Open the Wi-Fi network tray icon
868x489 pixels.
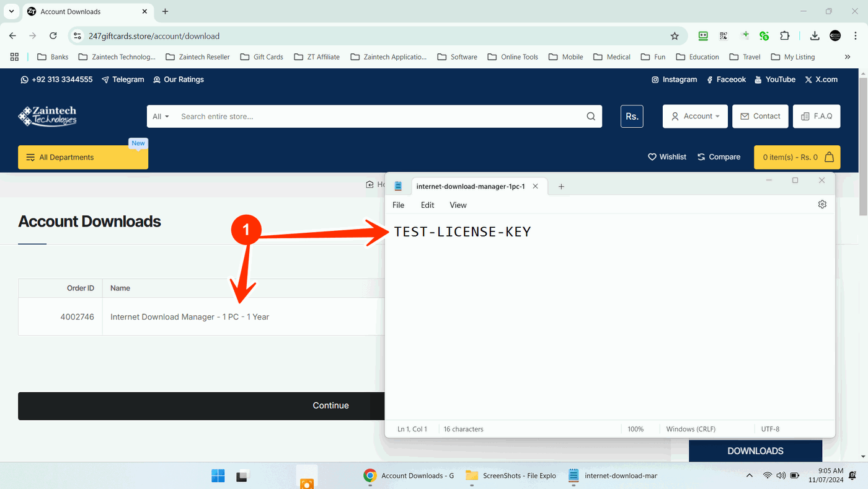pos(768,476)
